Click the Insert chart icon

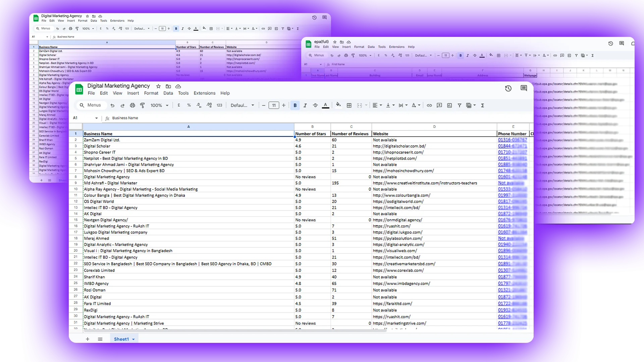coord(449,106)
